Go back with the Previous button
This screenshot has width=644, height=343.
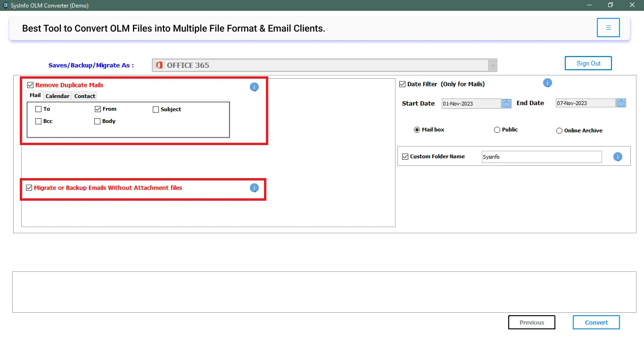click(531, 322)
